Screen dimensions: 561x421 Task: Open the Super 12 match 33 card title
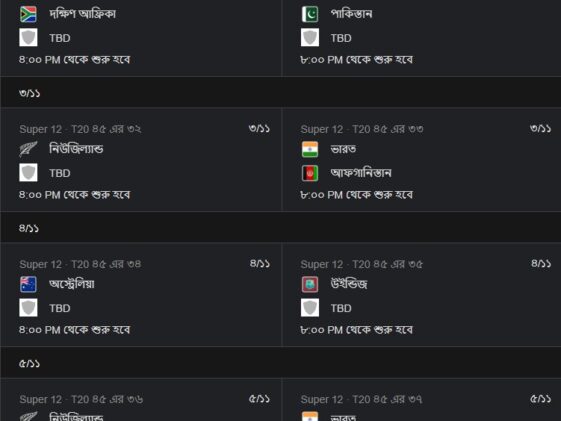coord(362,129)
